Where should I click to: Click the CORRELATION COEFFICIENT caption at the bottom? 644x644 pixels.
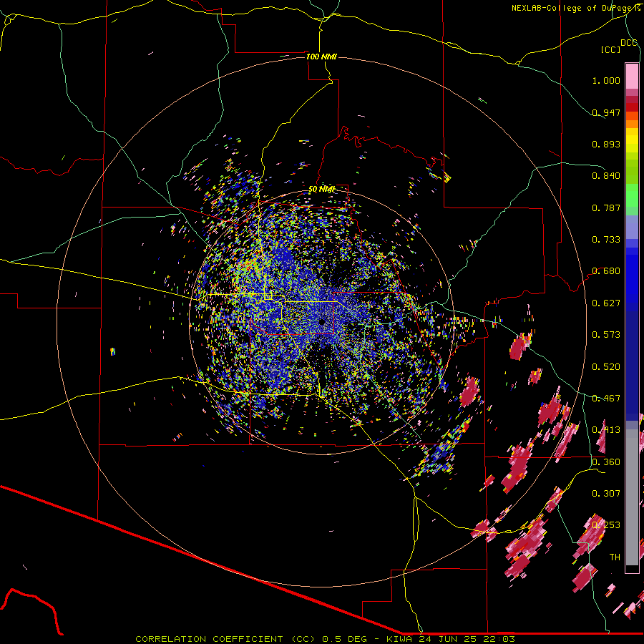325,639
